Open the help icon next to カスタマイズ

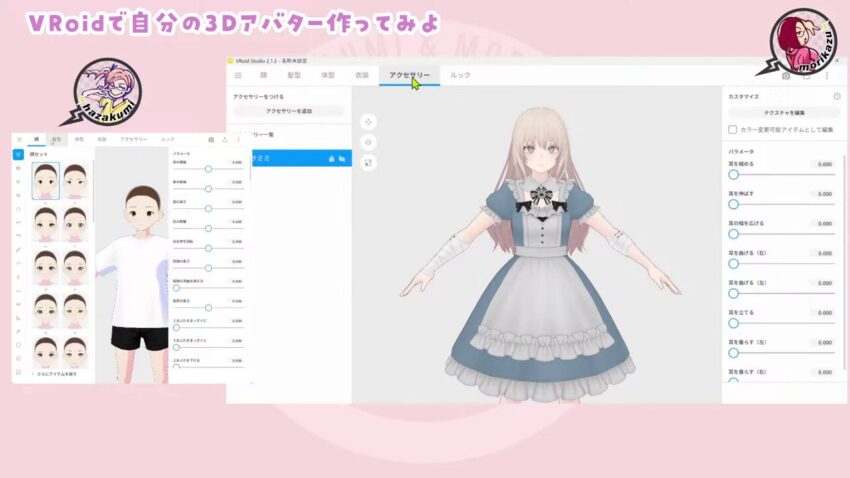[x=836, y=96]
